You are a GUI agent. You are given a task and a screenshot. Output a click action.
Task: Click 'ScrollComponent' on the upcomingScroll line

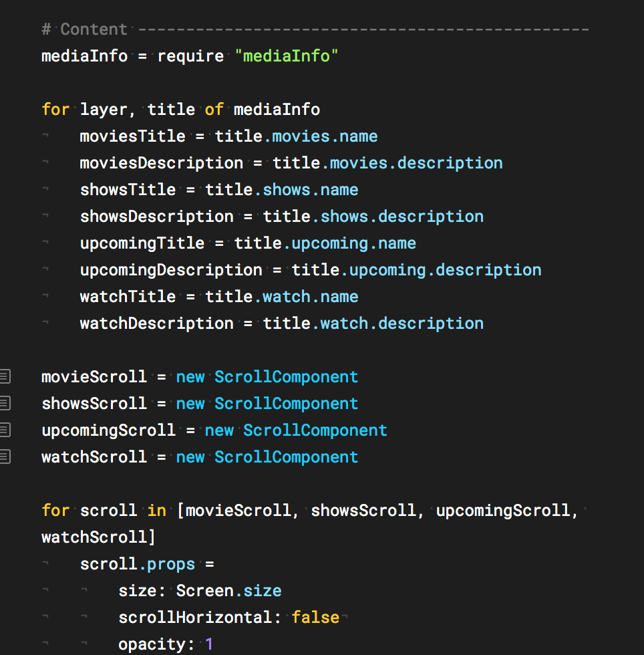coord(315,430)
